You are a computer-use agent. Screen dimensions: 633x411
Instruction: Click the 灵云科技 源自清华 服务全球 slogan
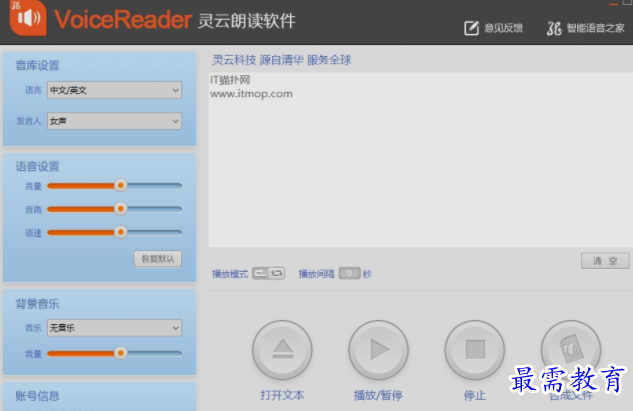click(281, 60)
